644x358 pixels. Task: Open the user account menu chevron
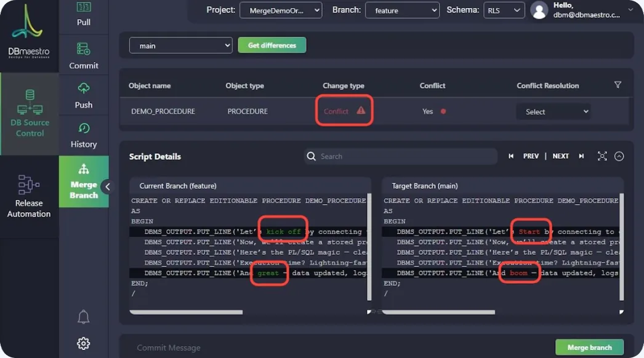(630, 9)
